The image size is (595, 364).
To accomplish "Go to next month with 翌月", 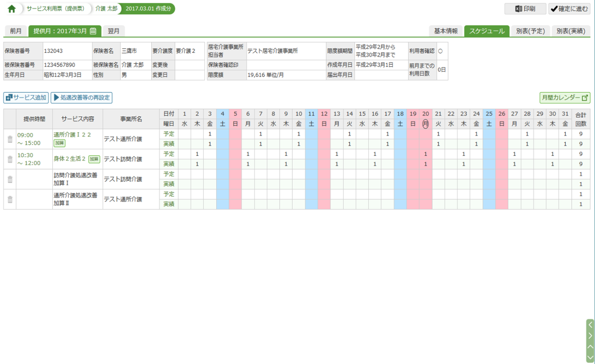I will [114, 31].
